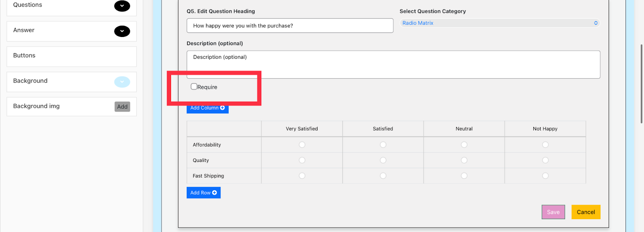The width and height of the screenshot is (644, 232).
Task: Click the Add background image button
Action: coord(122,107)
